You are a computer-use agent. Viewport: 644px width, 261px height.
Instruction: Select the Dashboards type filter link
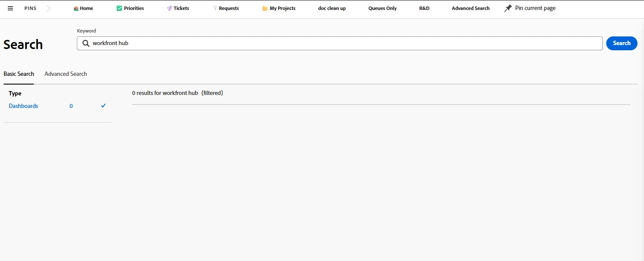(x=23, y=106)
